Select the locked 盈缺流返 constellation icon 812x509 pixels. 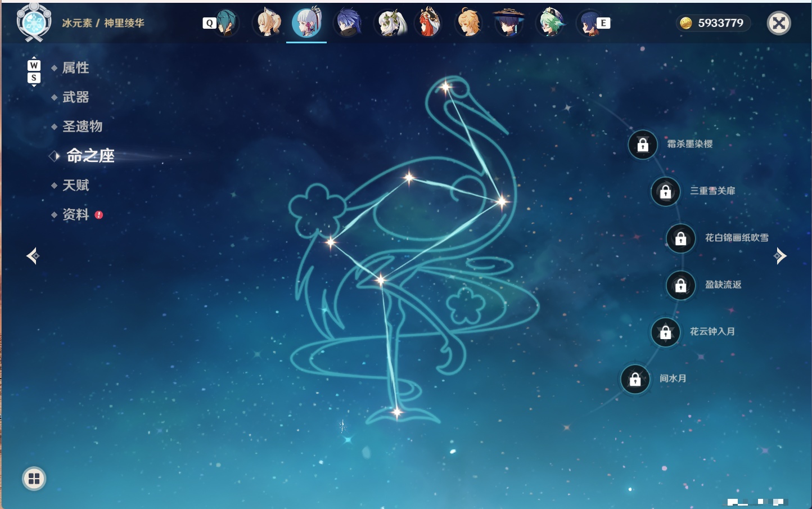[x=681, y=285]
